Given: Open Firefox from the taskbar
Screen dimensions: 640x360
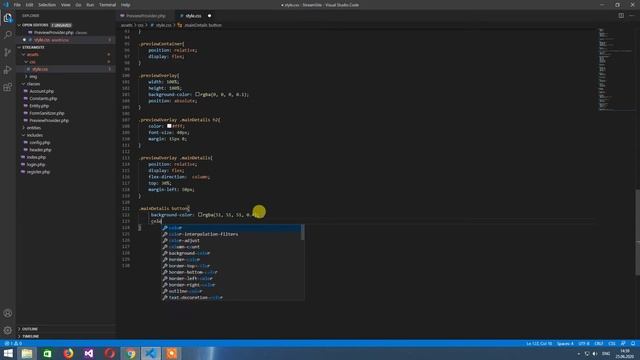Looking at the screenshot, I should click(x=69, y=353).
